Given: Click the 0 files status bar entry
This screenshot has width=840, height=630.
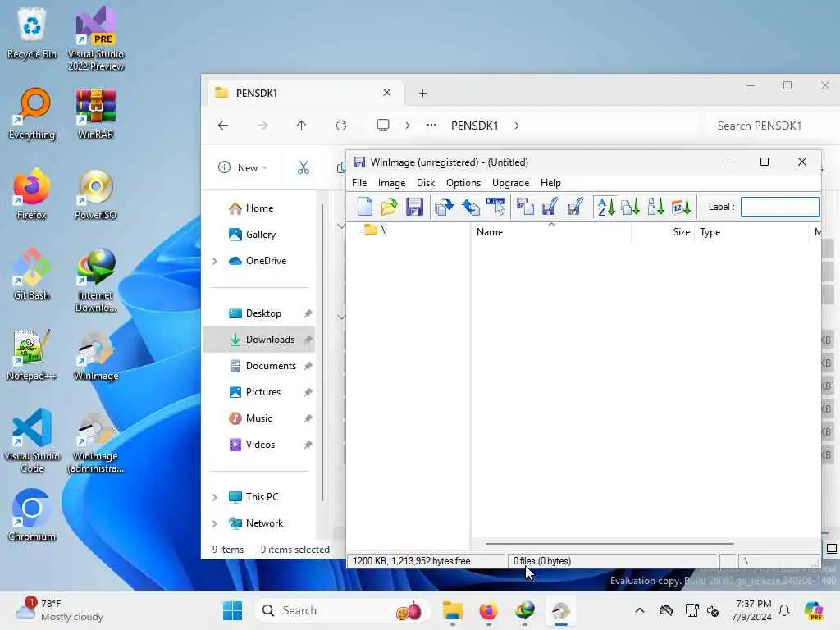Looking at the screenshot, I should tap(542, 561).
